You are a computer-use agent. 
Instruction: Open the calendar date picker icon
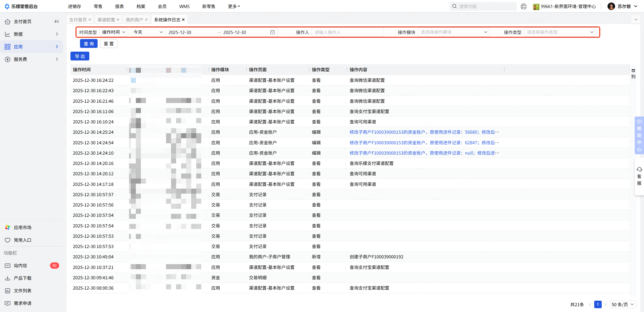[x=272, y=32]
